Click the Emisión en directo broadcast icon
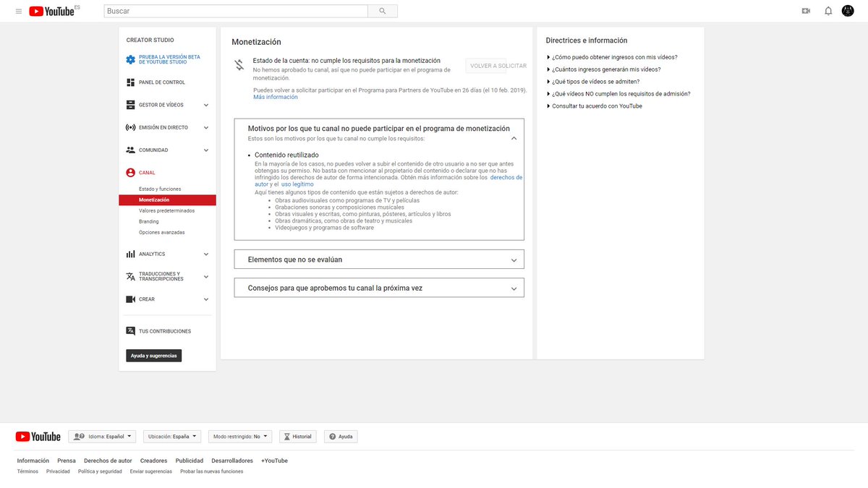 coord(130,127)
